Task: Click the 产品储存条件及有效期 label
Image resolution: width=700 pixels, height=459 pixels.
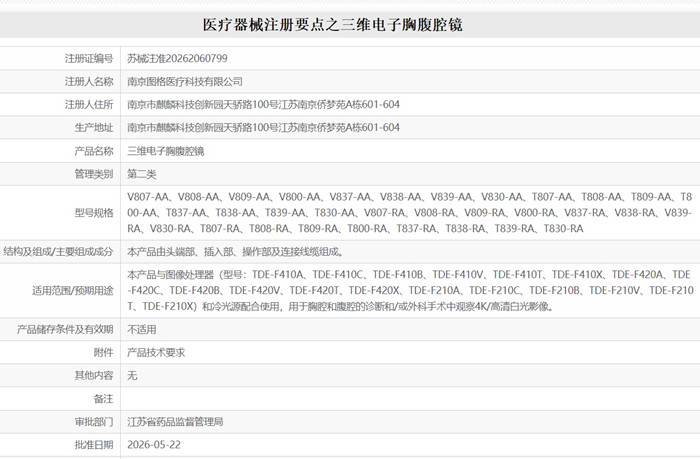Action: point(65,330)
